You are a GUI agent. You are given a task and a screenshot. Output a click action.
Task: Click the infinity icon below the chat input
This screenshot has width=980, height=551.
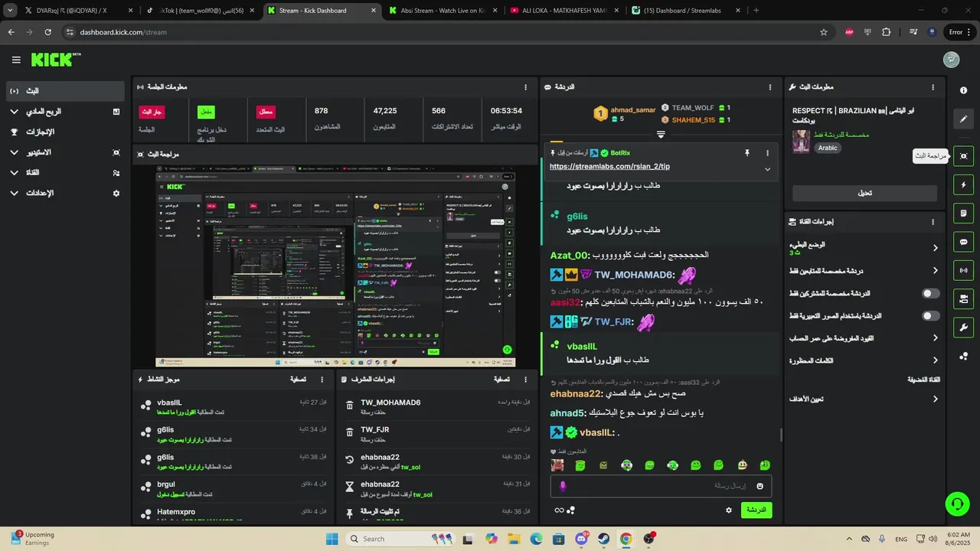559,510
